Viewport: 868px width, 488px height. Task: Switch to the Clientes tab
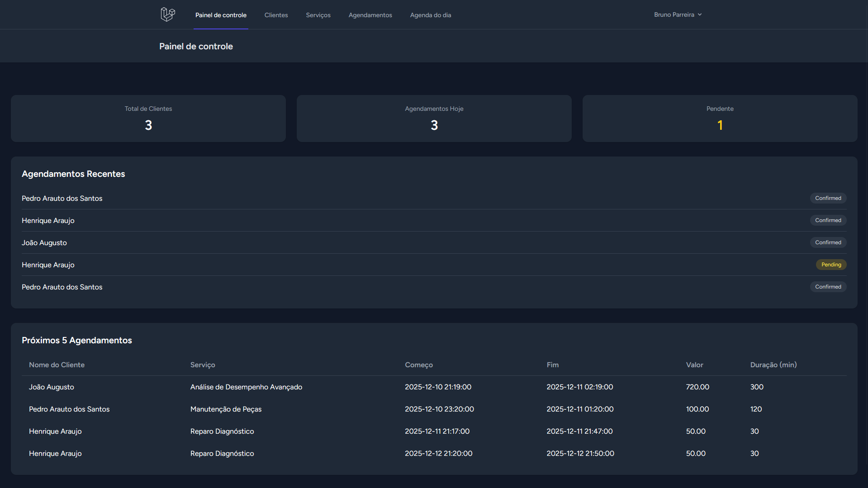(276, 14)
